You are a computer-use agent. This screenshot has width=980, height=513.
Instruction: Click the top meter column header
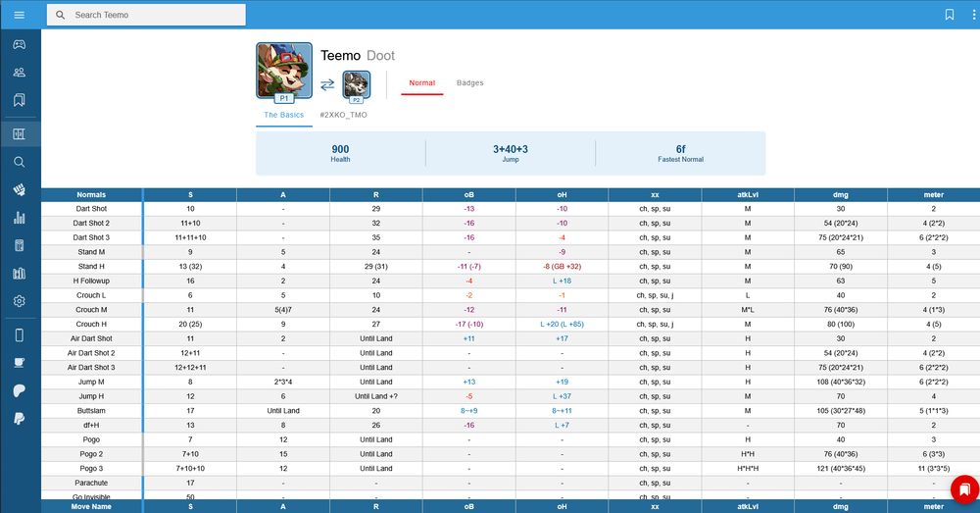click(x=934, y=194)
